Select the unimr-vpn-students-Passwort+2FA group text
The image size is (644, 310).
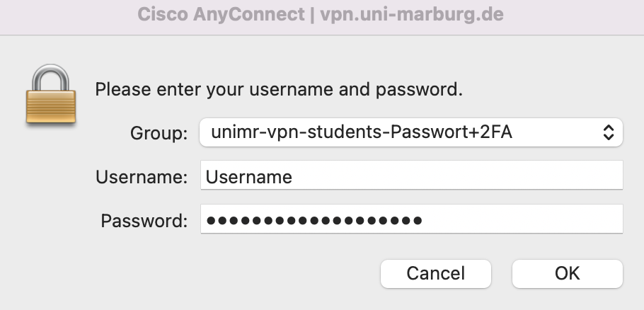[362, 132]
